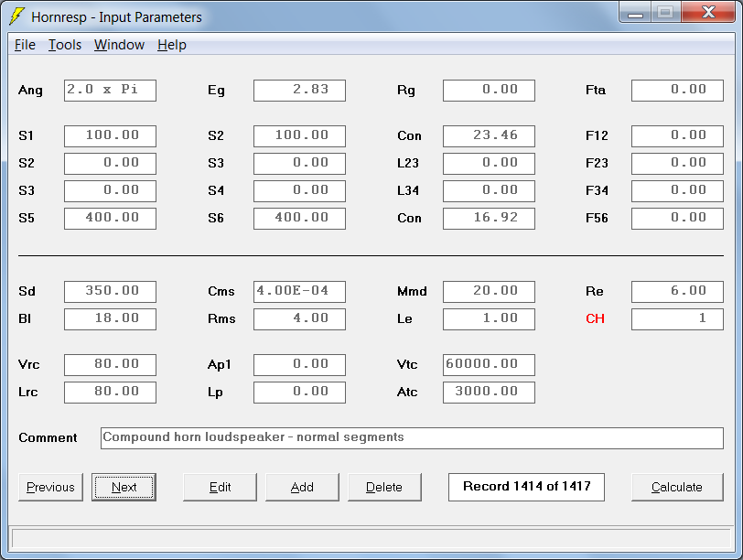This screenshot has width=743, height=560.
Task: Select the Ap1 input field
Action: click(x=299, y=365)
